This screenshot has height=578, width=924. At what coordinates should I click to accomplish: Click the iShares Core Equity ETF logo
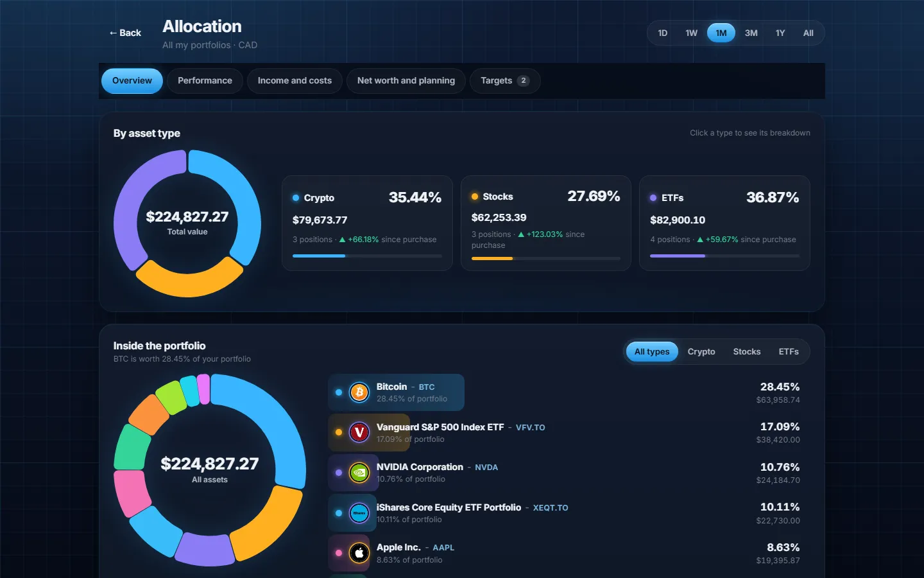point(359,513)
